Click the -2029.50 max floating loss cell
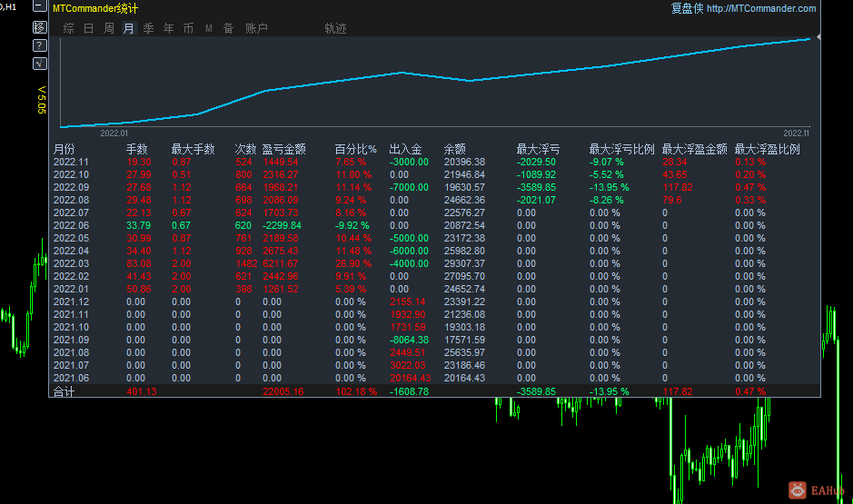The width and height of the screenshot is (853, 504). point(536,162)
